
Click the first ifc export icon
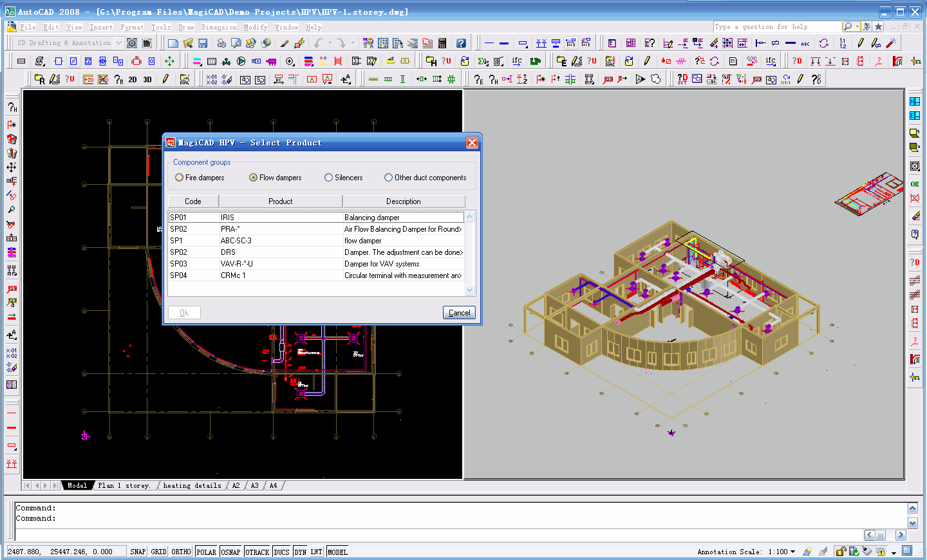point(517,61)
